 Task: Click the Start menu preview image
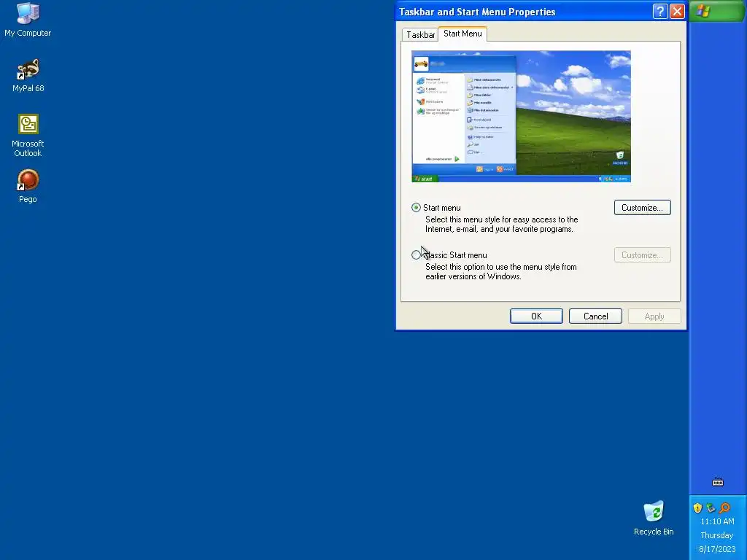(x=521, y=116)
